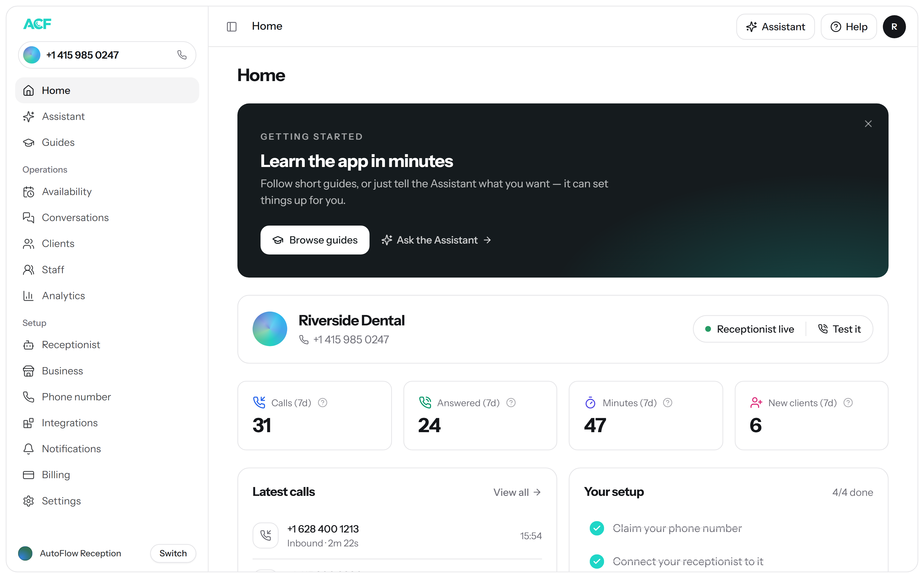Click Connect your receptionist to it text

point(688,562)
